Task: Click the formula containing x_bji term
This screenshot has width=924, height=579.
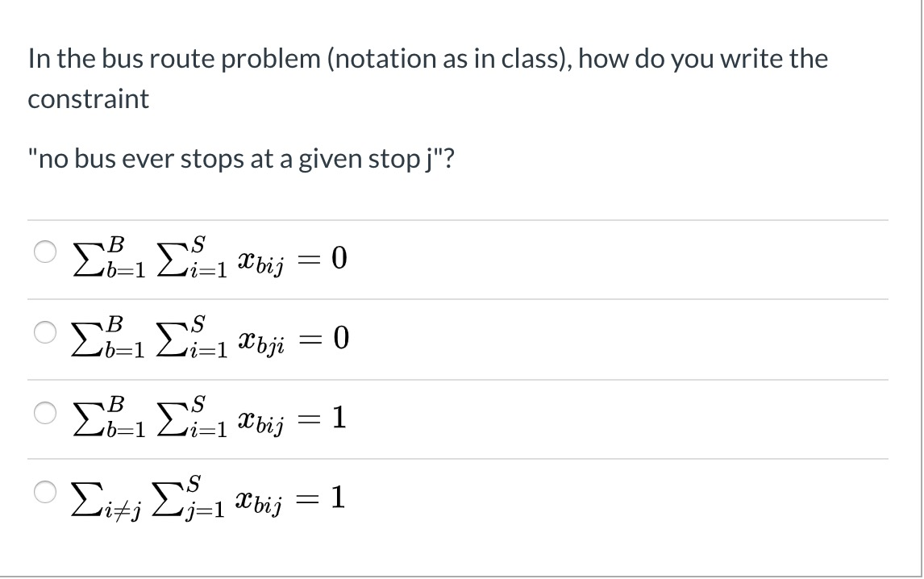Action: pyautogui.click(x=206, y=337)
